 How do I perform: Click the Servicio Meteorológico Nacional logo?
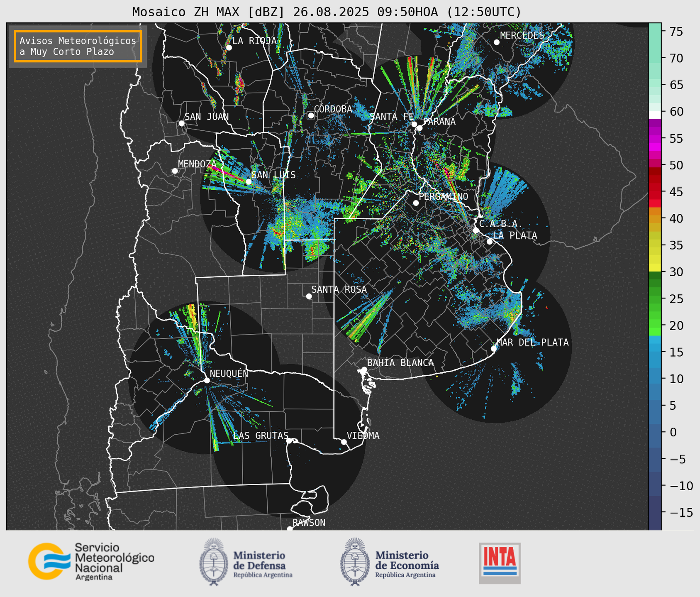click(x=91, y=561)
